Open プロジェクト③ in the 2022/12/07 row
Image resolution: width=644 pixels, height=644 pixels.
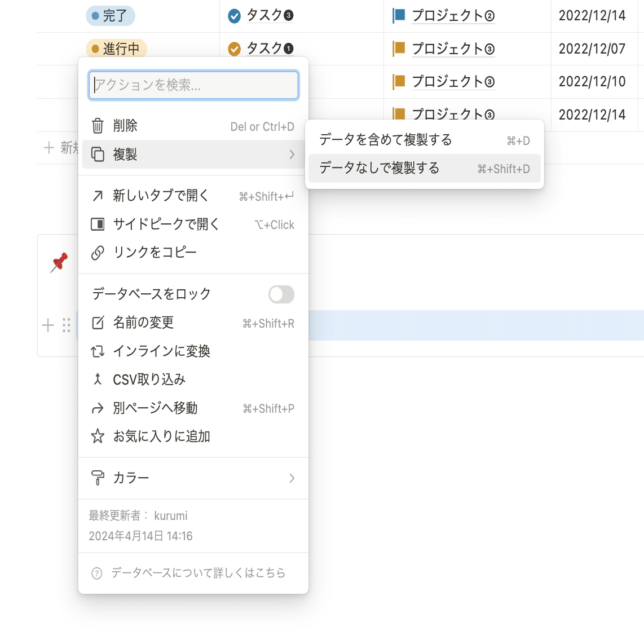coord(453,48)
